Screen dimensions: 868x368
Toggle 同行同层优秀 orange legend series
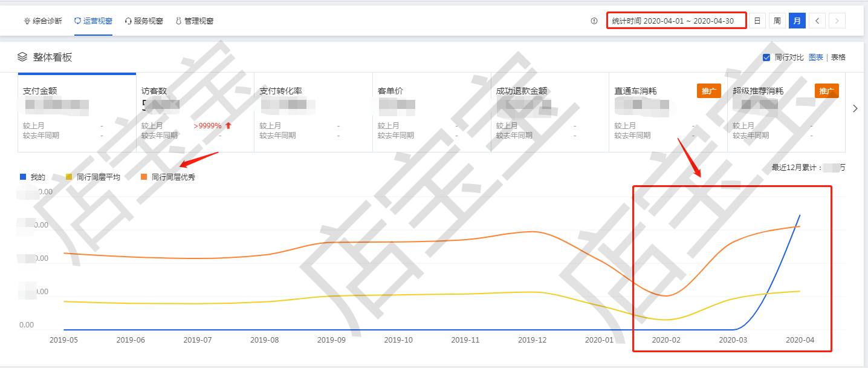point(167,177)
